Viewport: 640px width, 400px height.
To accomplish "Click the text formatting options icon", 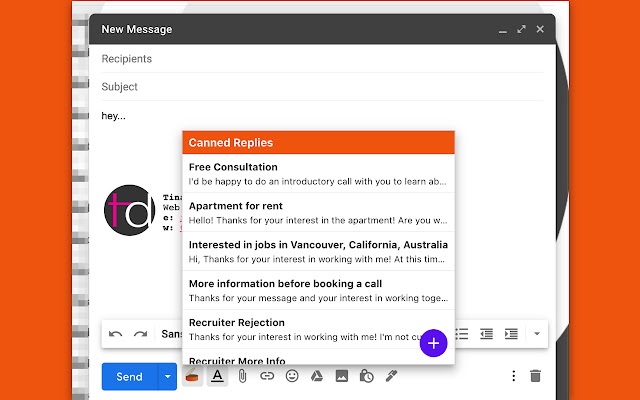I will [216, 376].
